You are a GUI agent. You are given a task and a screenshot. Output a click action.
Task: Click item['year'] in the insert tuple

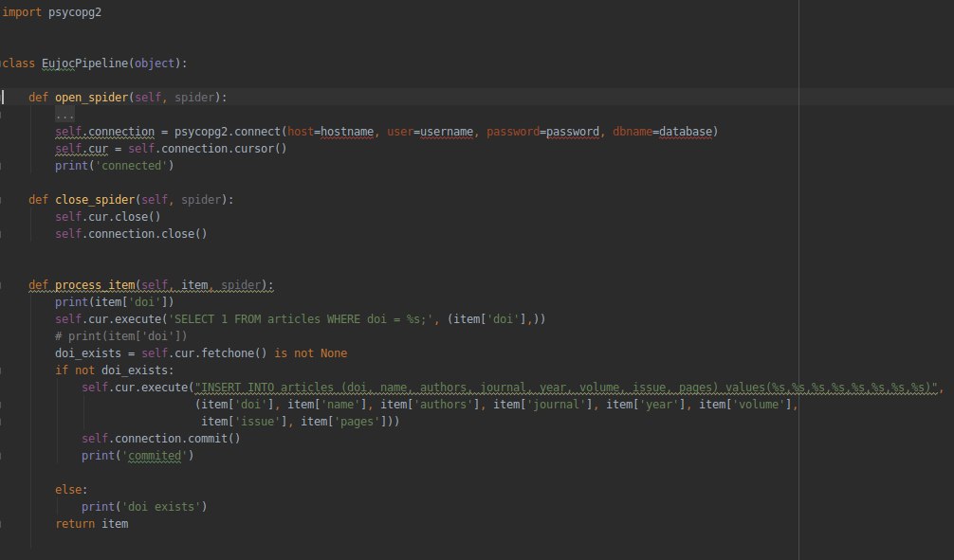[646, 404]
